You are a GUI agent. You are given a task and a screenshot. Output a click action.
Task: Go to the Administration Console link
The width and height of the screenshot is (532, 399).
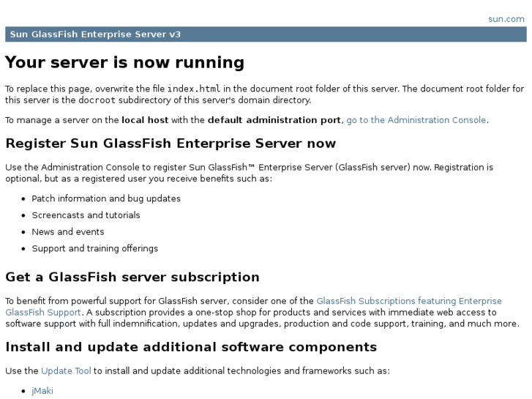click(x=416, y=120)
